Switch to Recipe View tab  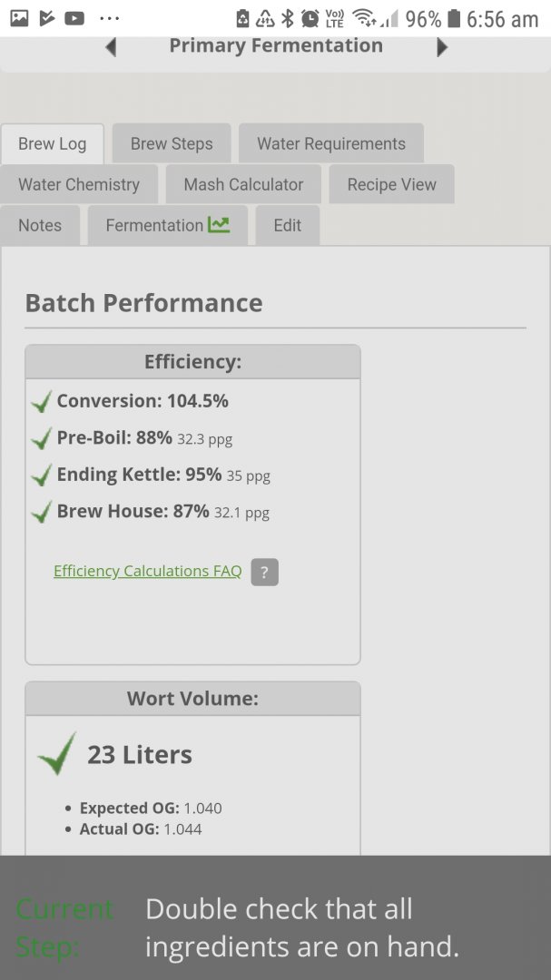pyautogui.click(x=391, y=184)
